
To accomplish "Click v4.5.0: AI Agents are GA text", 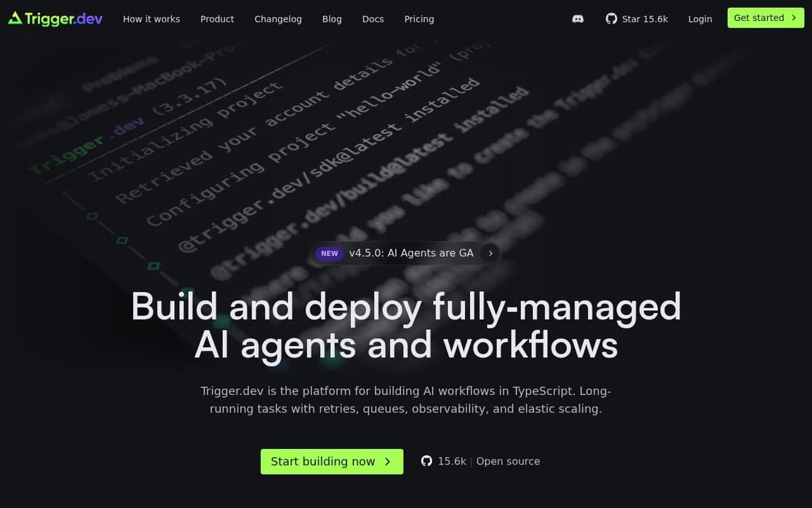I will click(411, 253).
